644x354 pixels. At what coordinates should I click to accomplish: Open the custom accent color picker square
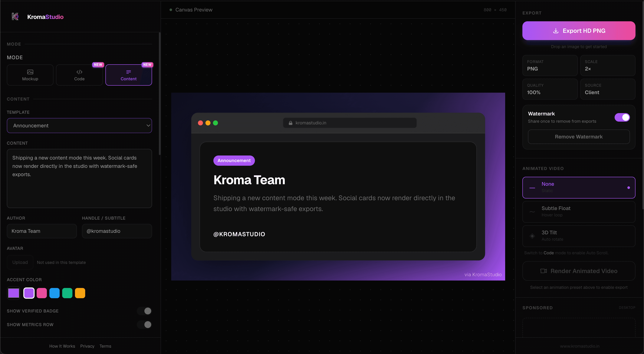coord(13,293)
